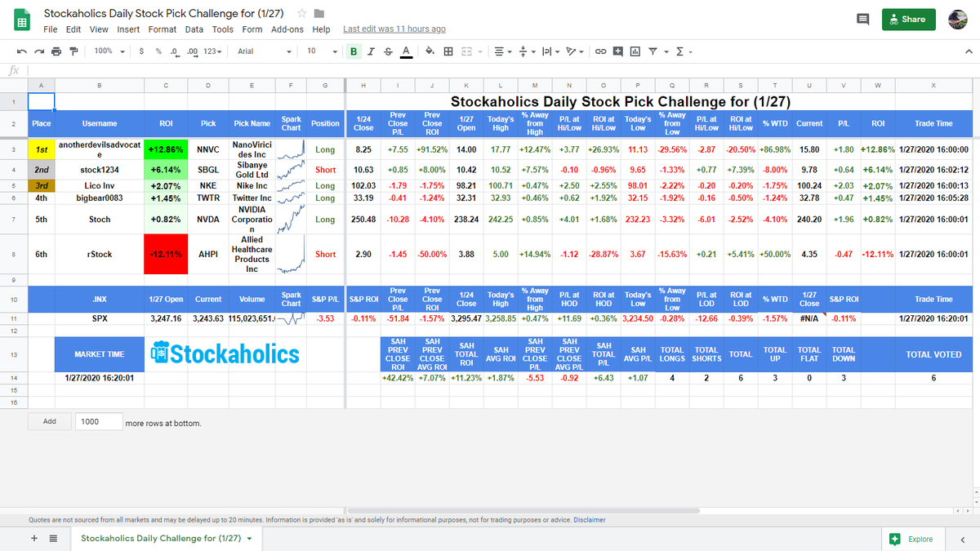Image resolution: width=980 pixels, height=551 pixels.
Task: Click the red -12.11% ROI cell for rStock
Action: [x=166, y=254]
